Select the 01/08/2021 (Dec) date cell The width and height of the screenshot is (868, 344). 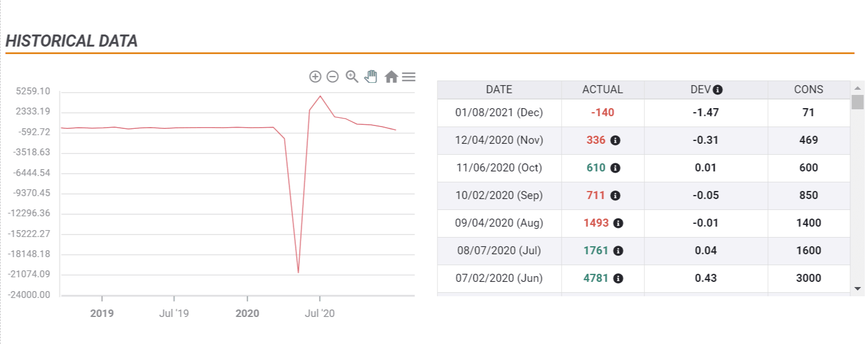(499, 113)
